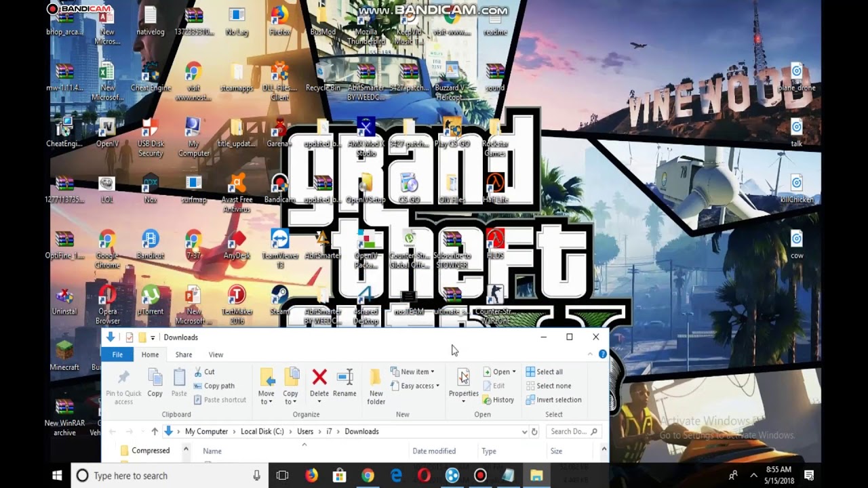
Task: Select the Nox desktop shortcut
Action: click(151, 189)
